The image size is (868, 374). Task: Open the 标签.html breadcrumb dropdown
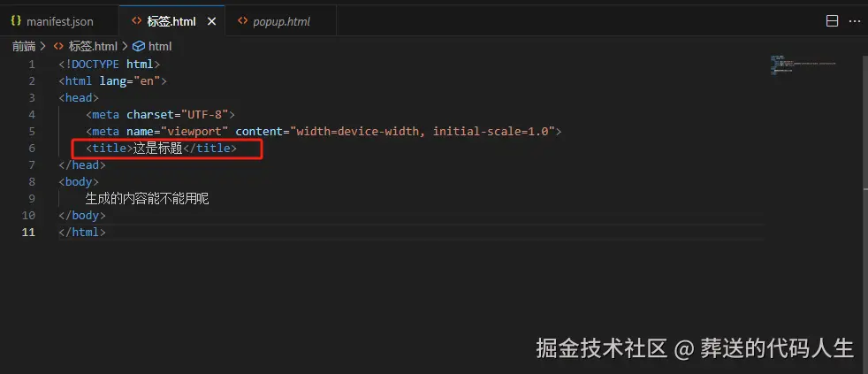pyautogui.click(x=92, y=46)
